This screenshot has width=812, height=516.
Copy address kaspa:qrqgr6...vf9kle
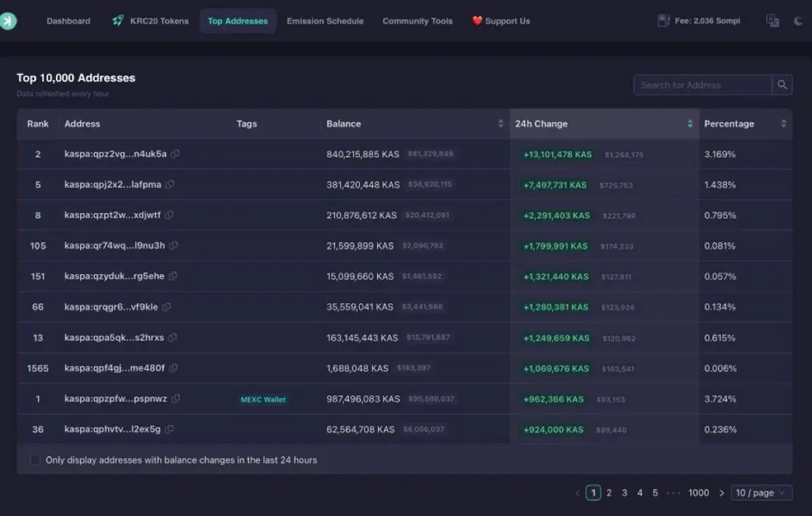tap(166, 307)
